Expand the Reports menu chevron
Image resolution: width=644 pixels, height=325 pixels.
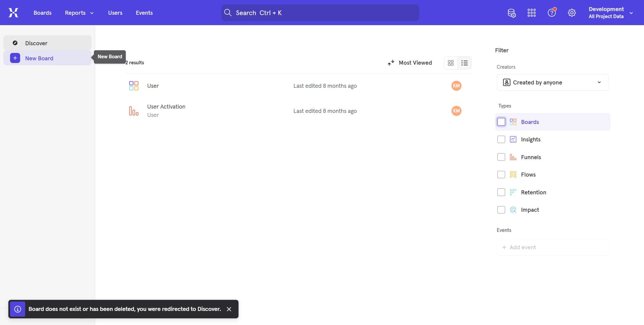[92, 13]
